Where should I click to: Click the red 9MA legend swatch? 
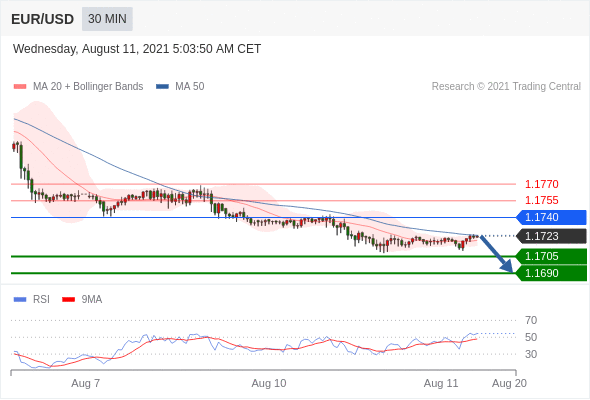(68, 300)
